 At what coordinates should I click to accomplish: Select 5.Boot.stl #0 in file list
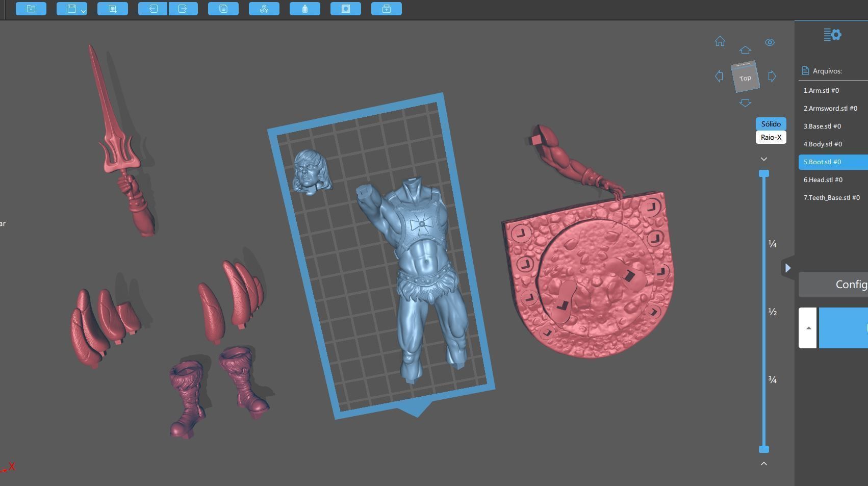(x=833, y=162)
